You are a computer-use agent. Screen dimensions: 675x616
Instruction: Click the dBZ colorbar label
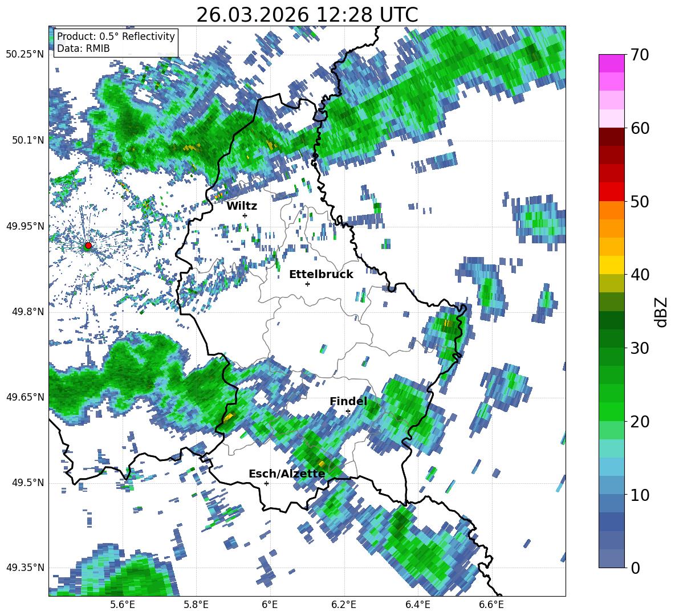pyautogui.click(x=662, y=312)
